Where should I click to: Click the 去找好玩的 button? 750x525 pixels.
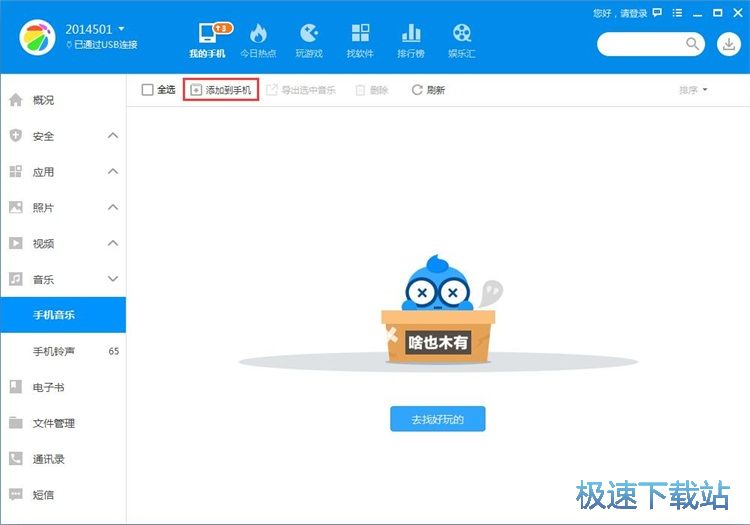click(x=438, y=419)
